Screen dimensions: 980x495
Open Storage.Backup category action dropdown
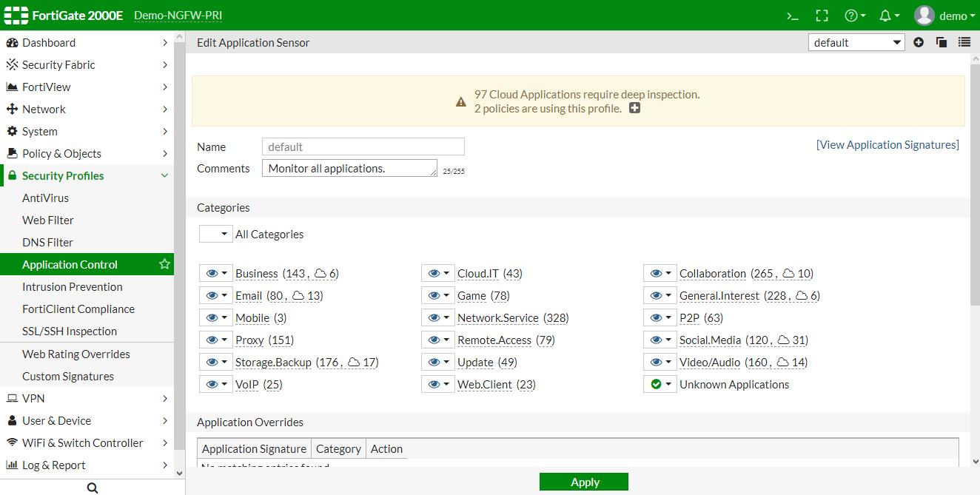click(216, 362)
